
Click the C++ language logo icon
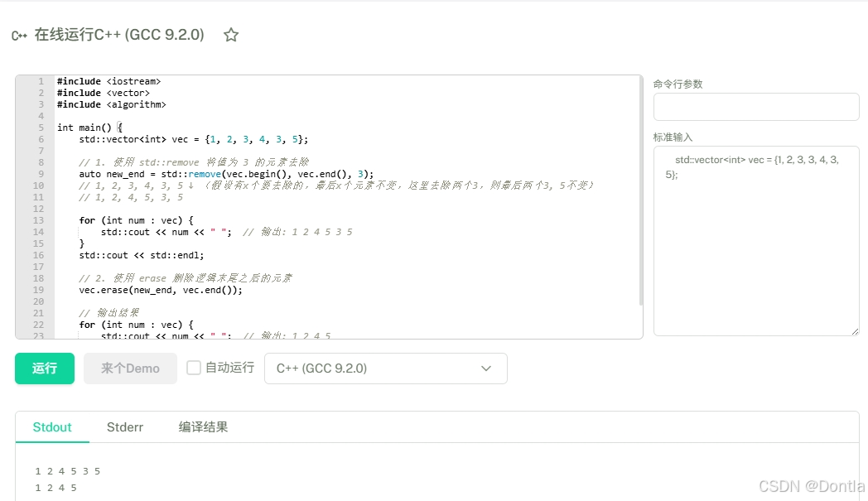[19, 36]
